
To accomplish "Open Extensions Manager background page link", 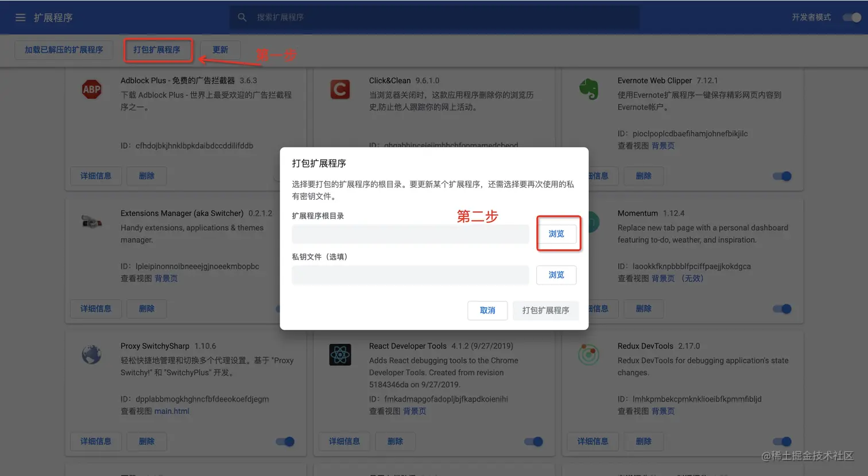I will [166, 278].
